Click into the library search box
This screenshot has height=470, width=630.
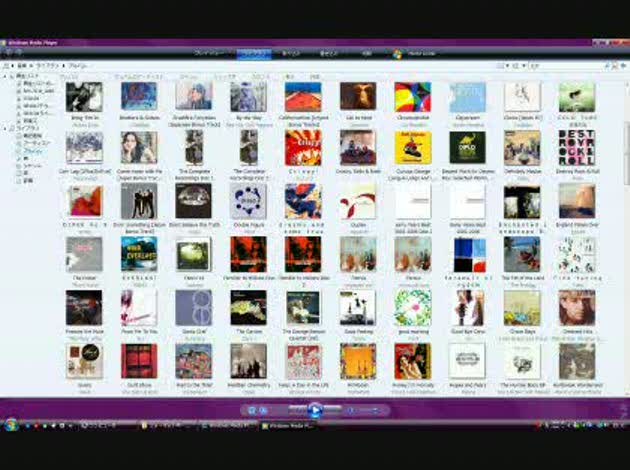point(567,65)
